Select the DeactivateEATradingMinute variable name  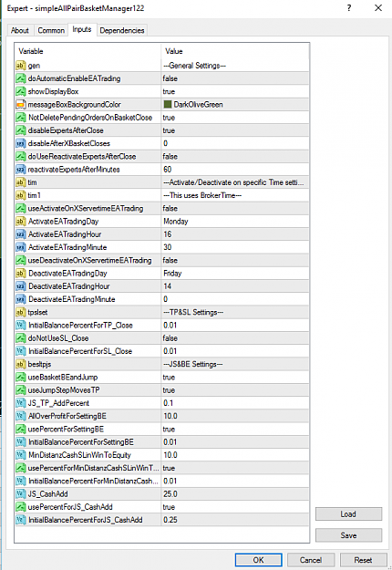72,299
